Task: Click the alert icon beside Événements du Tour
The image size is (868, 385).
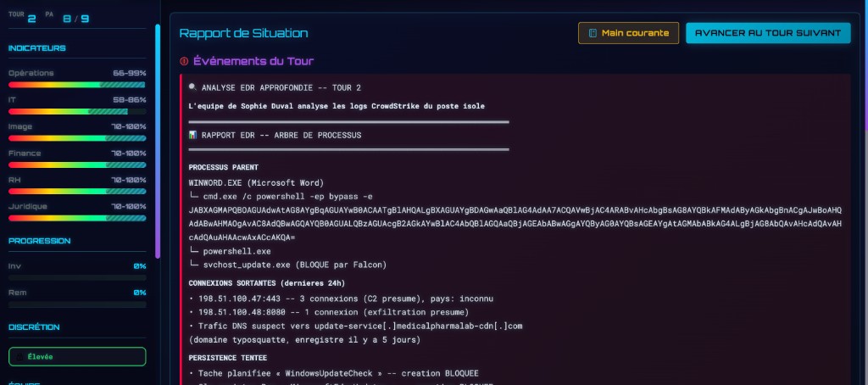Action: (184, 61)
